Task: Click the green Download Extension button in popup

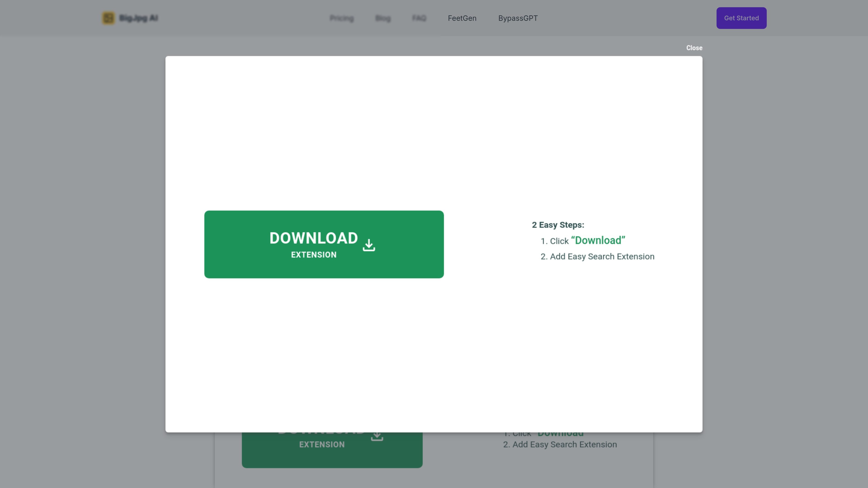Action: pos(324,244)
